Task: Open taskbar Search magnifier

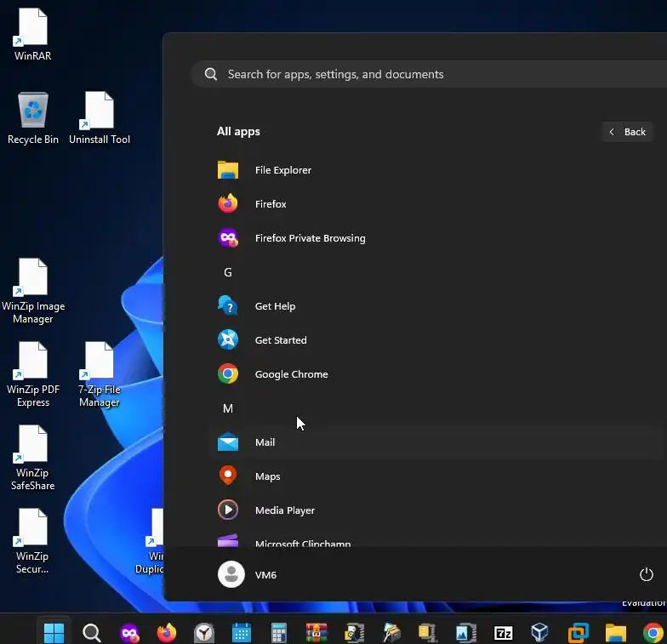Action: [x=92, y=633]
